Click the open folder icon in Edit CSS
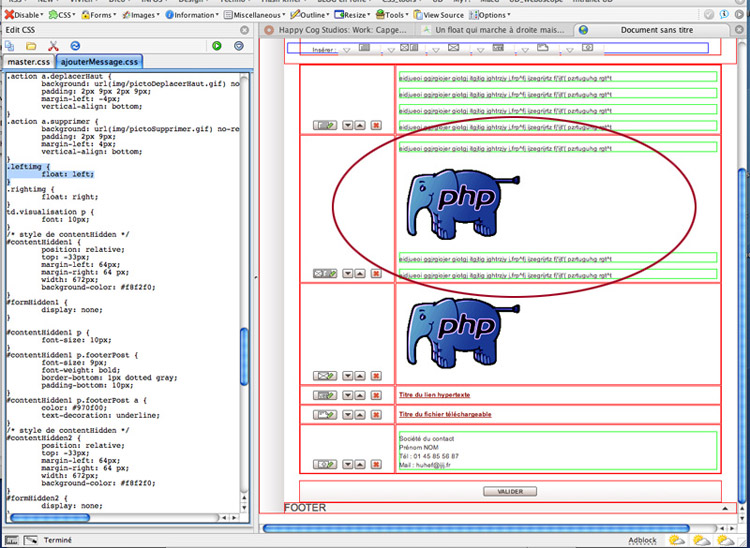The image size is (750, 548). 31,46
